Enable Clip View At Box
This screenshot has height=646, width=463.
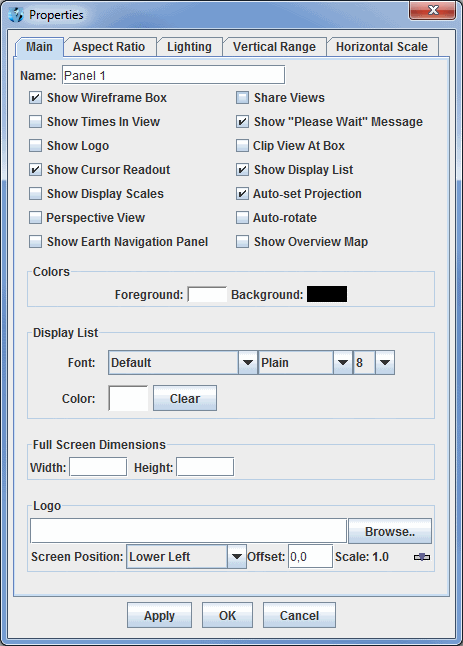coord(242,145)
